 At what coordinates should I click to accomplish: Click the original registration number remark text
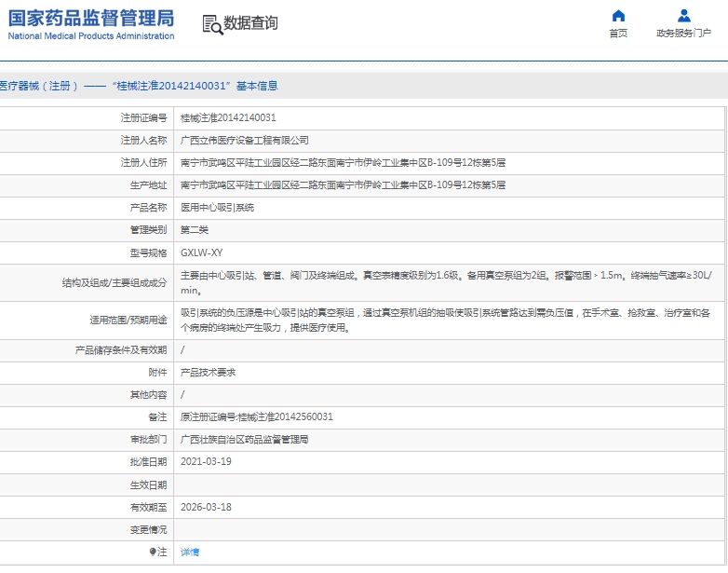(x=256, y=416)
